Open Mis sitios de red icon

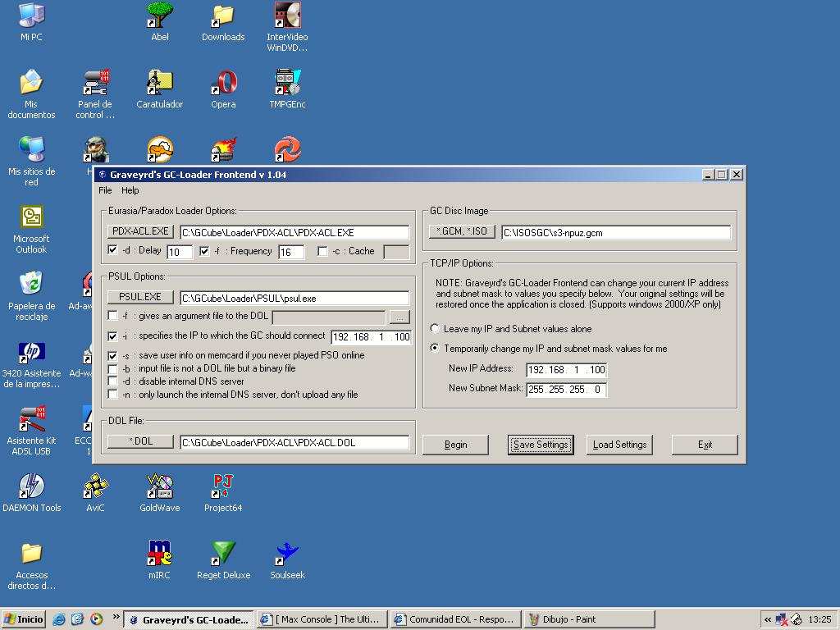click(31, 162)
